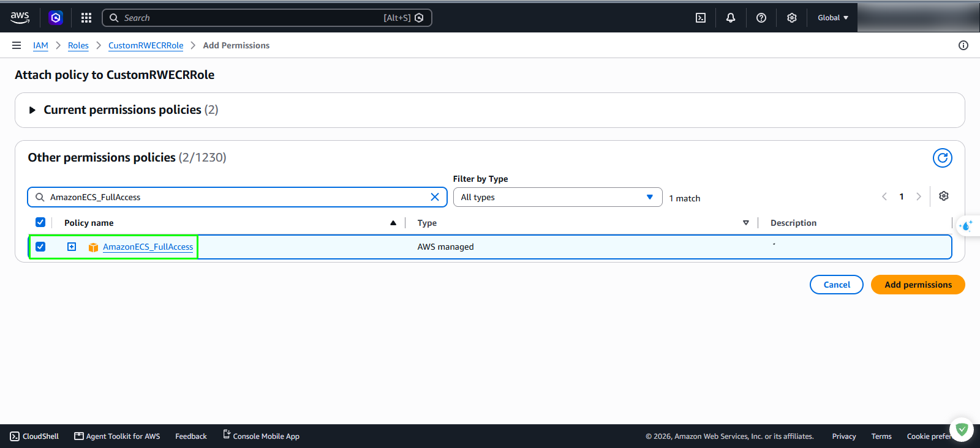This screenshot has width=980, height=448.
Task: Expand AmazonECS_FullAccess policy details plus icon
Action: tap(72, 247)
